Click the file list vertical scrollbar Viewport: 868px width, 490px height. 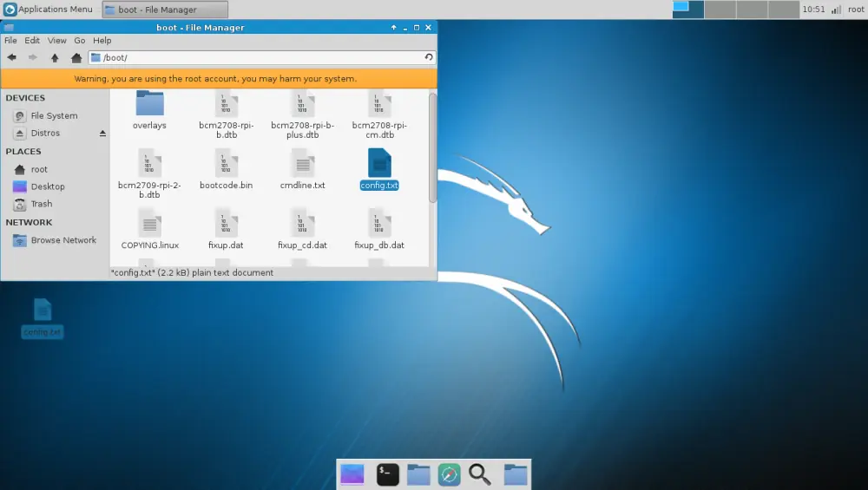tap(433, 148)
